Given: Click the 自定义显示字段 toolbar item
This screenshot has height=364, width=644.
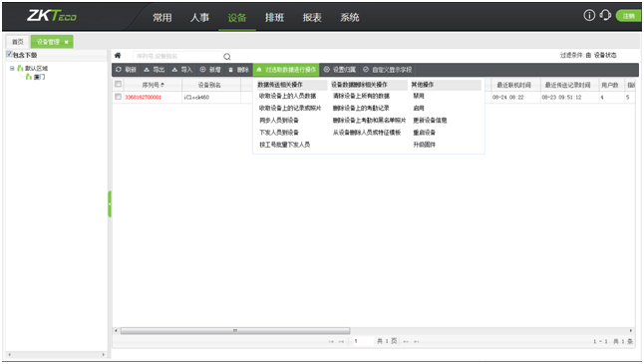Looking at the screenshot, I should 388,70.
